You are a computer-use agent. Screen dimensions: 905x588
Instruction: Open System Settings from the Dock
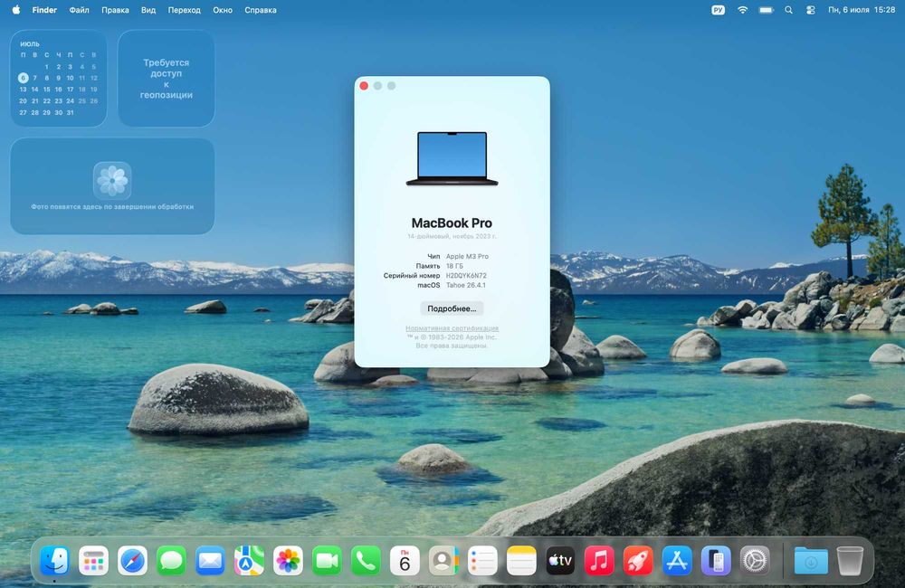(x=755, y=560)
